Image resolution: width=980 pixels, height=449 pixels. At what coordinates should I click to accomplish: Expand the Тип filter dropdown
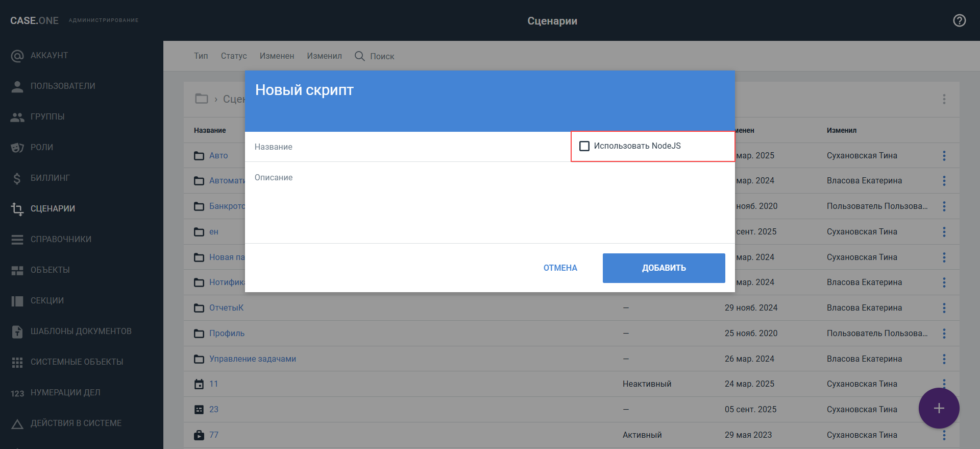201,56
